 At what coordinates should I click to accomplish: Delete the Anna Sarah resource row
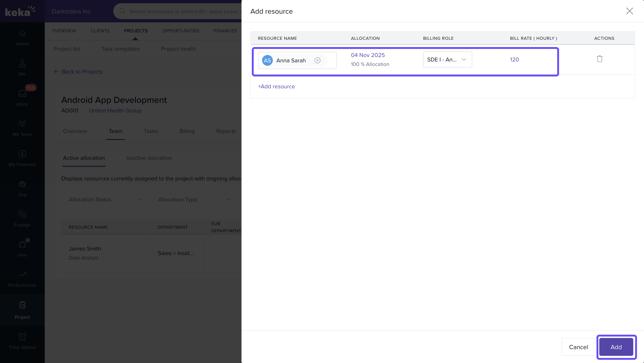(x=600, y=59)
